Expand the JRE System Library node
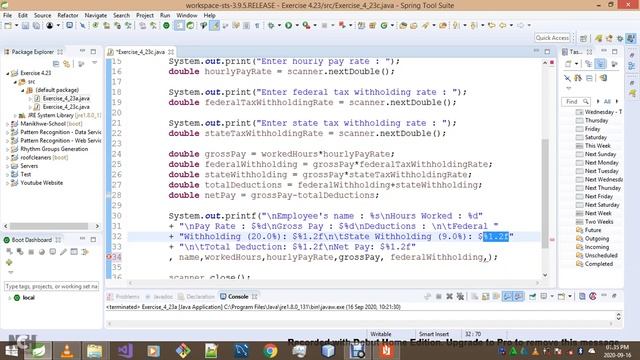The width and height of the screenshot is (640, 360). 16,116
